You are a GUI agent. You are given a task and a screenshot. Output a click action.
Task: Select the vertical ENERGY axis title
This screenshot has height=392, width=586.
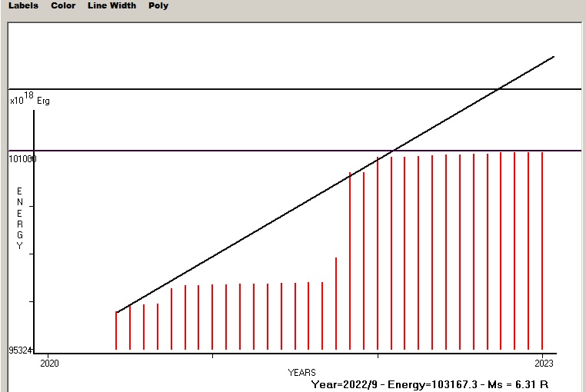pos(20,218)
